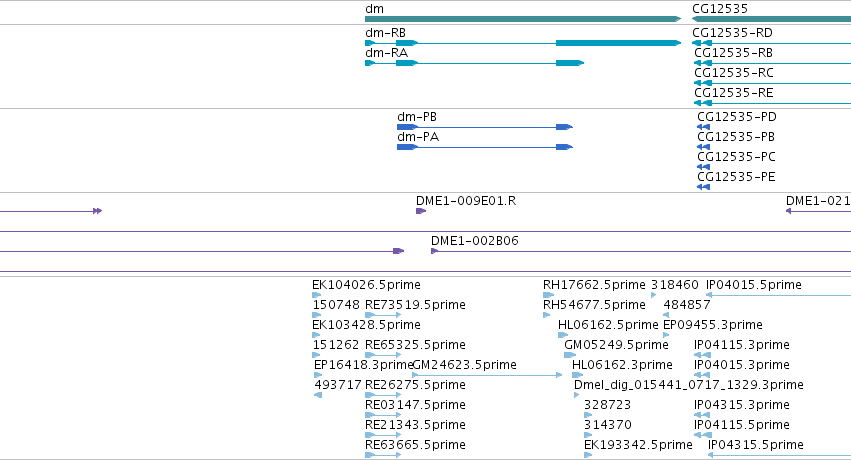This screenshot has height=460, width=851.
Task: Click the CG12535-PD protein label
Action: coord(737,117)
